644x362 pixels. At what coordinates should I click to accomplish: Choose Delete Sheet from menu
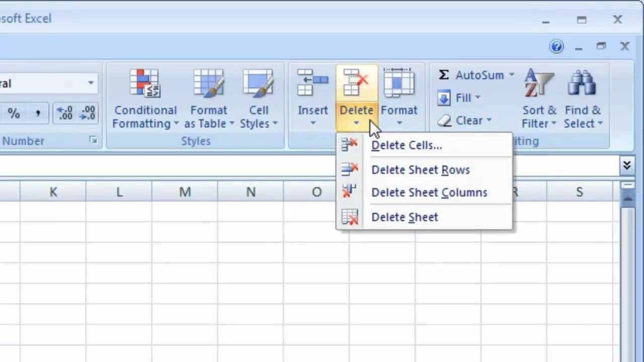pos(405,217)
